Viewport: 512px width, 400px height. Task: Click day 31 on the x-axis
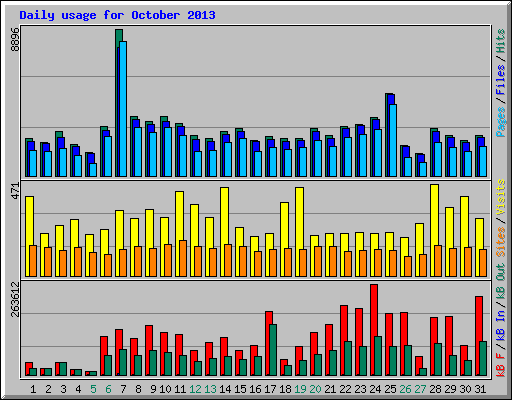click(x=480, y=389)
